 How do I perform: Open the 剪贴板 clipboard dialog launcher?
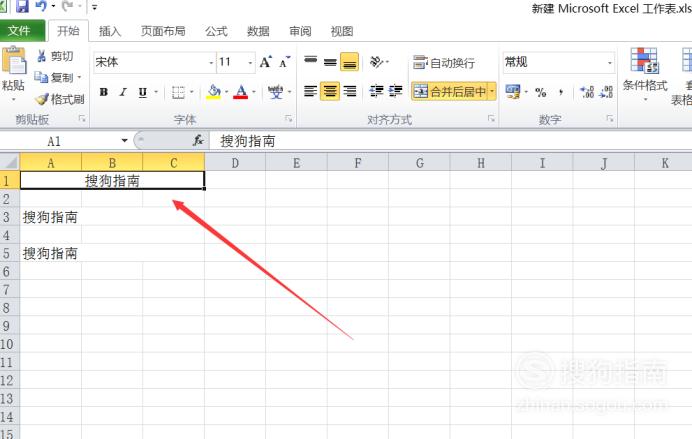(x=82, y=119)
